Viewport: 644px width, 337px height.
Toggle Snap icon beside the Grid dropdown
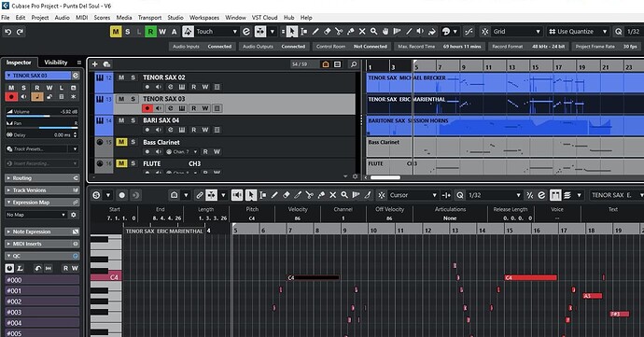click(x=485, y=32)
